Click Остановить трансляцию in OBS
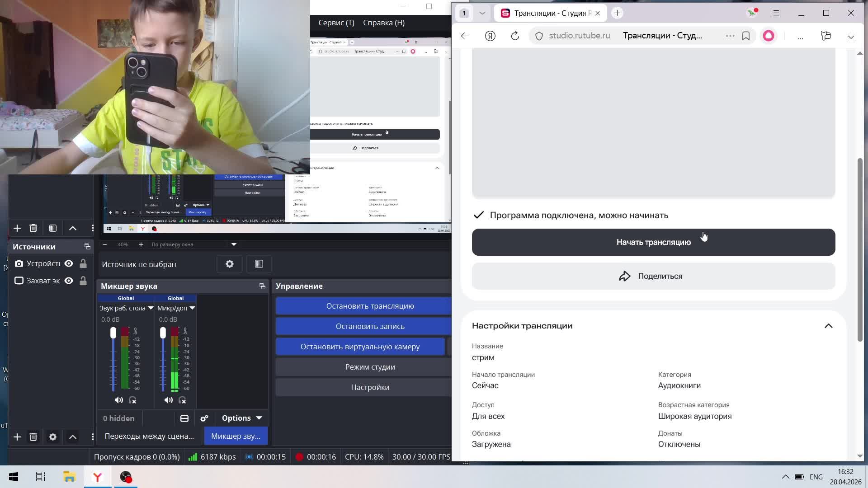The height and width of the screenshot is (488, 868). coord(363,306)
